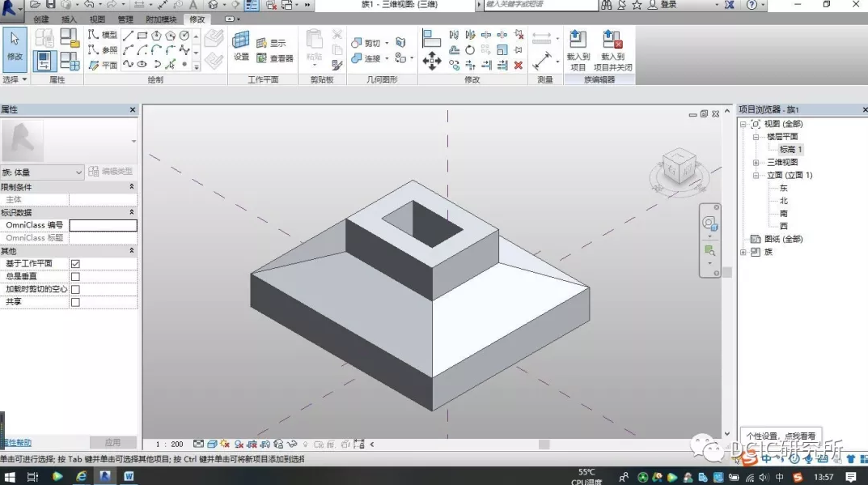Screen dimensions: 868x485
Task: Open the 剪切 geometry dropdown arrow
Action: point(387,43)
